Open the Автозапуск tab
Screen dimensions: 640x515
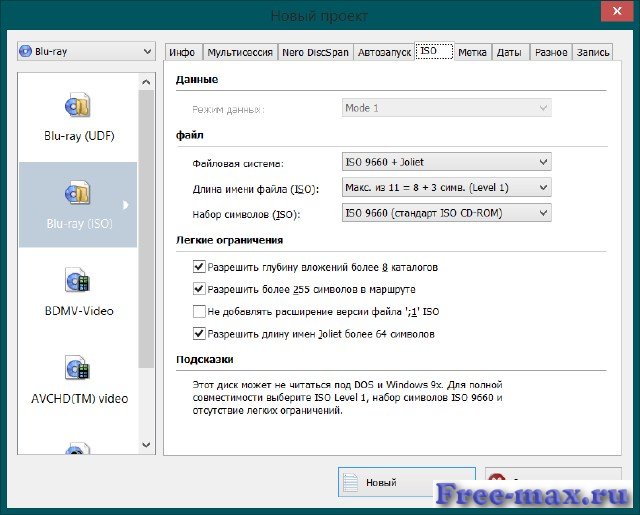(x=384, y=53)
